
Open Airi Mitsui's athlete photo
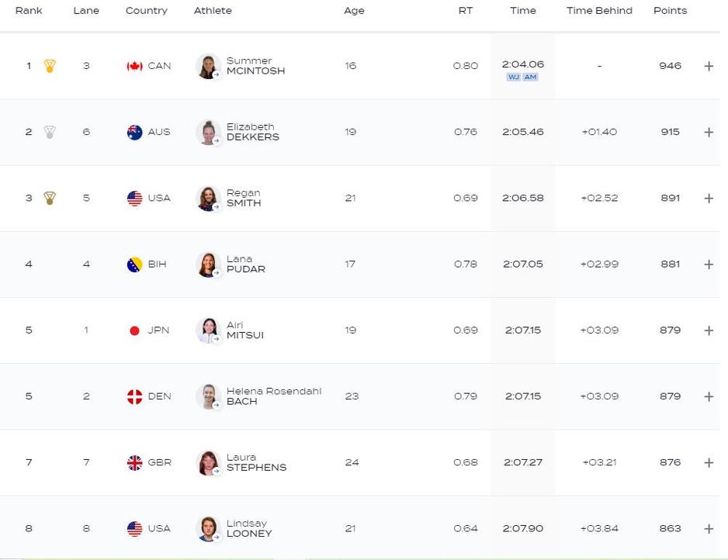[208, 330]
